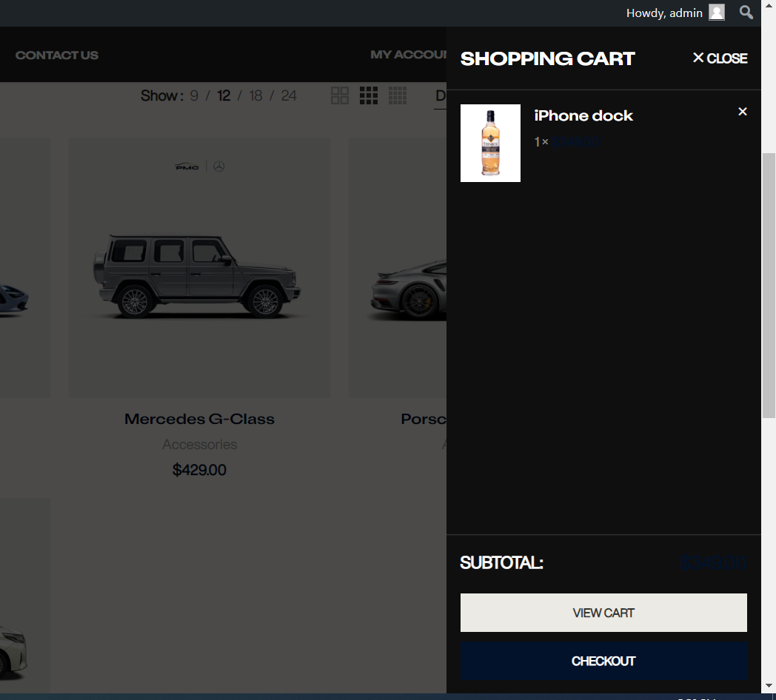Remove iPhone dock from the cart
Screen dimensions: 776x700
pyautogui.click(x=743, y=112)
